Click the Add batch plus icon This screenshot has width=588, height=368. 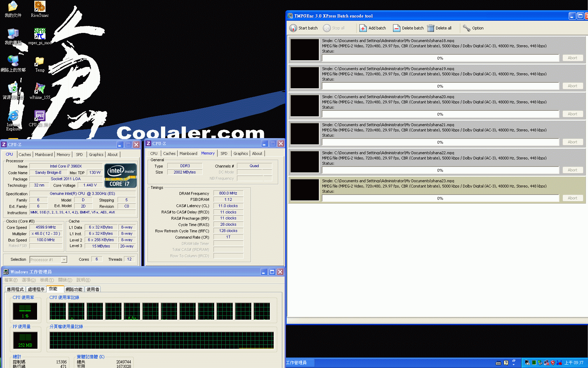(363, 28)
